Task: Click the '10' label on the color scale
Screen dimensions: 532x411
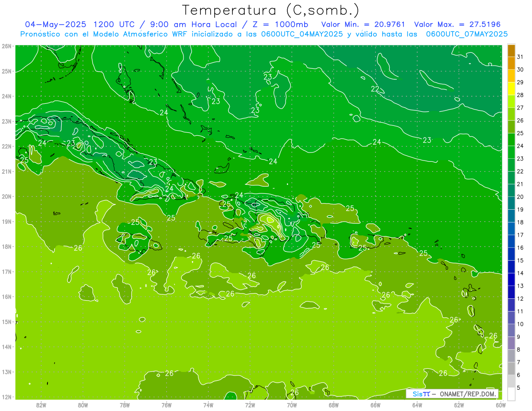Action: coord(520,324)
